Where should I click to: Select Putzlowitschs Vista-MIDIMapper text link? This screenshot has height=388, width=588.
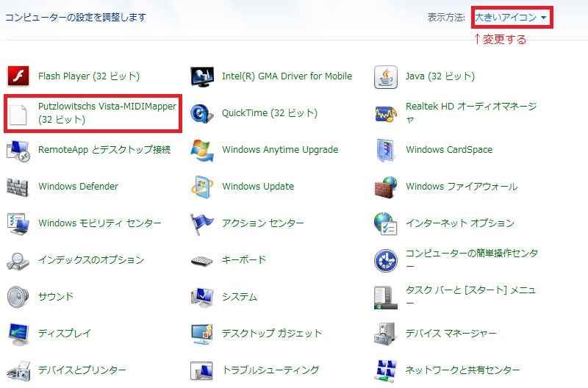107,113
